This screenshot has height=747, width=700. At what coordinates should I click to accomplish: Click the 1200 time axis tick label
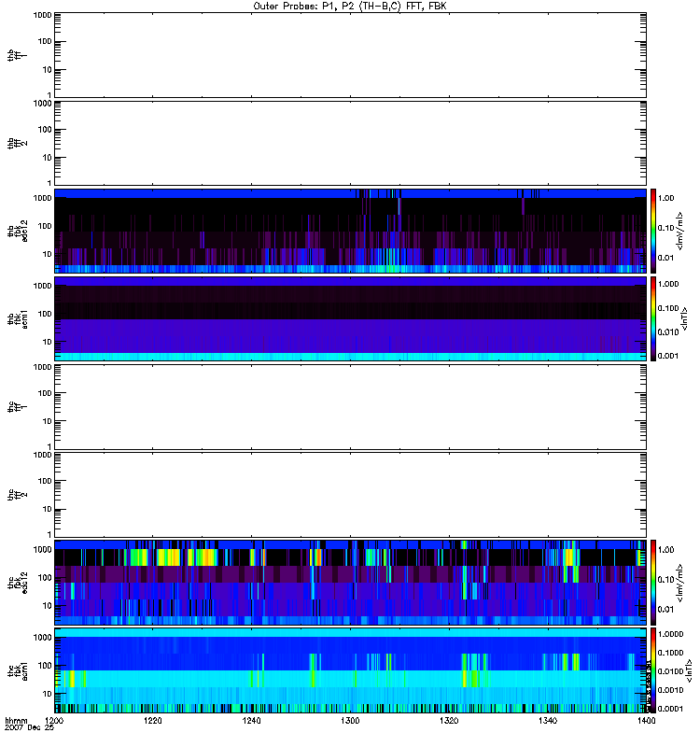pyautogui.click(x=54, y=720)
